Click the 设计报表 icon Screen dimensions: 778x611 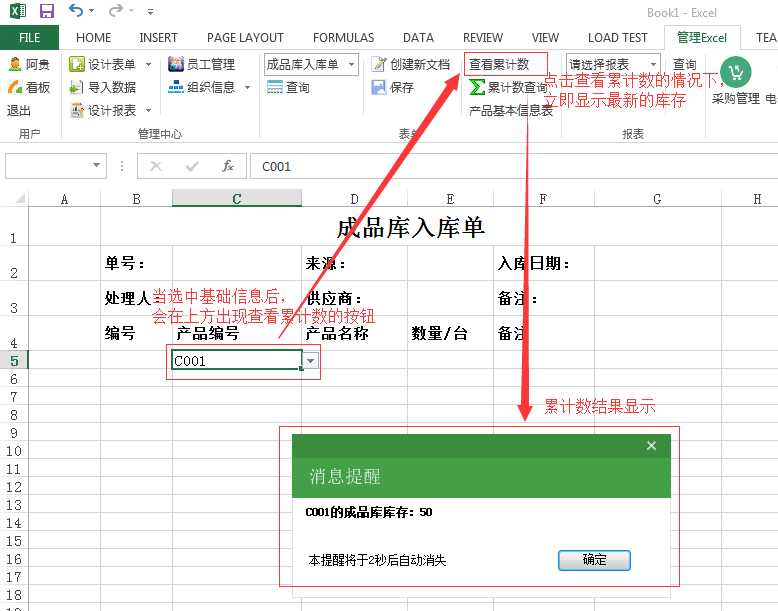(x=77, y=110)
